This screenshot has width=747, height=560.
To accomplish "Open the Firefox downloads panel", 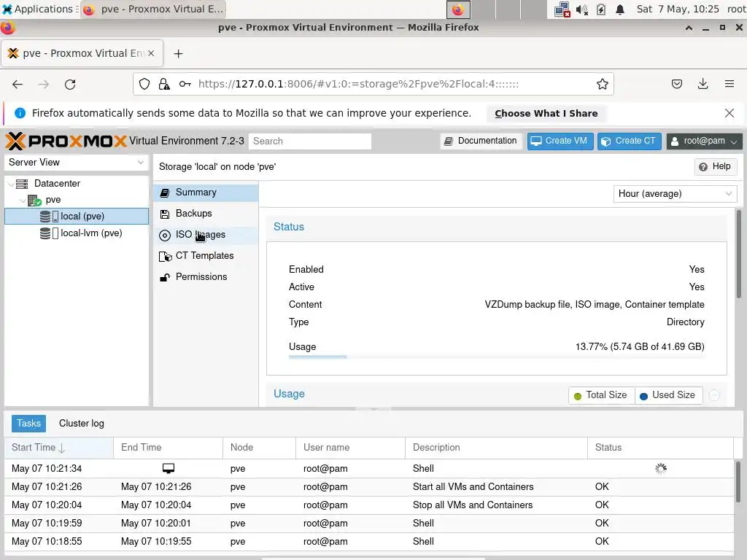I will point(703,85).
